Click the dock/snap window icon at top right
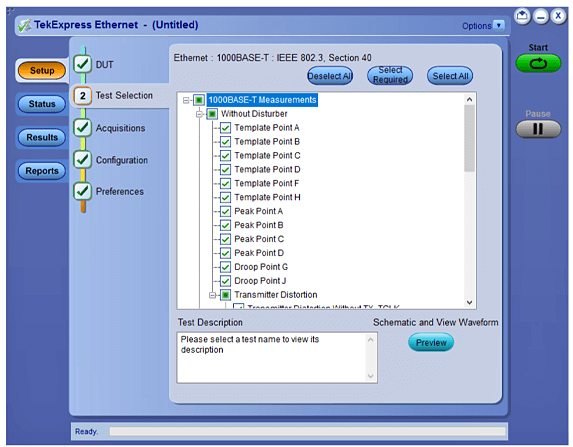Image resolution: width=573 pixels, height=447 pixels. pos(523,16)
